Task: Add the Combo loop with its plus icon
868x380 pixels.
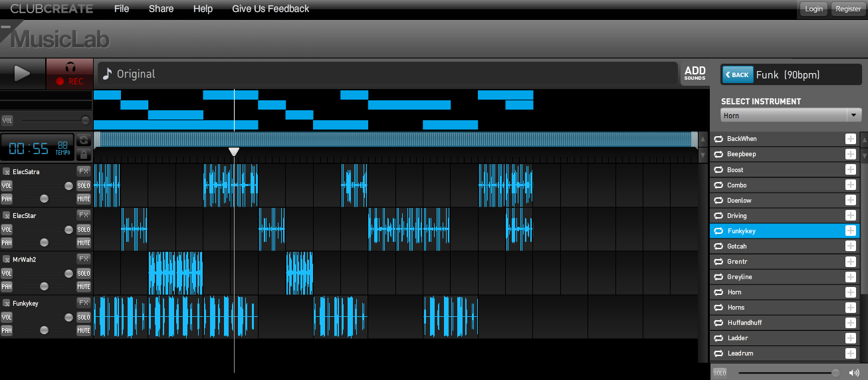Action: [850, 185]
